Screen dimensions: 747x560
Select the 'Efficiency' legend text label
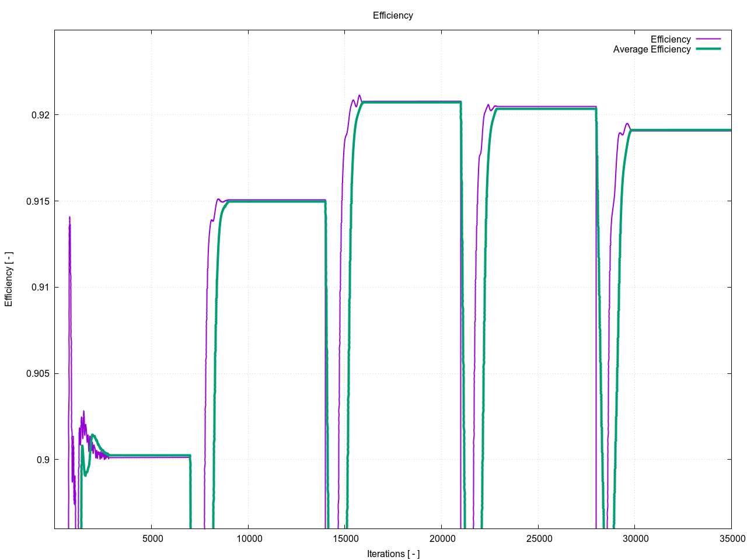(x=671, y=40)
